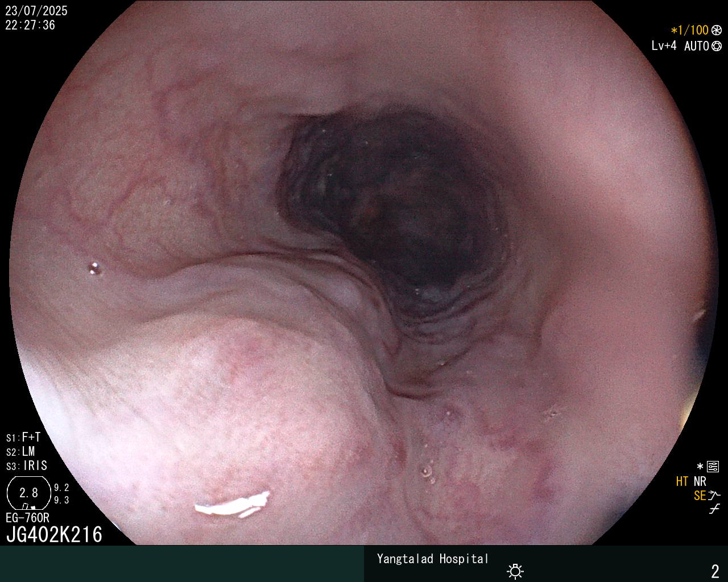Click the crossed tone curve icon below SE
The height and width of the screenshot is (582, 728).
click(714, 509)
